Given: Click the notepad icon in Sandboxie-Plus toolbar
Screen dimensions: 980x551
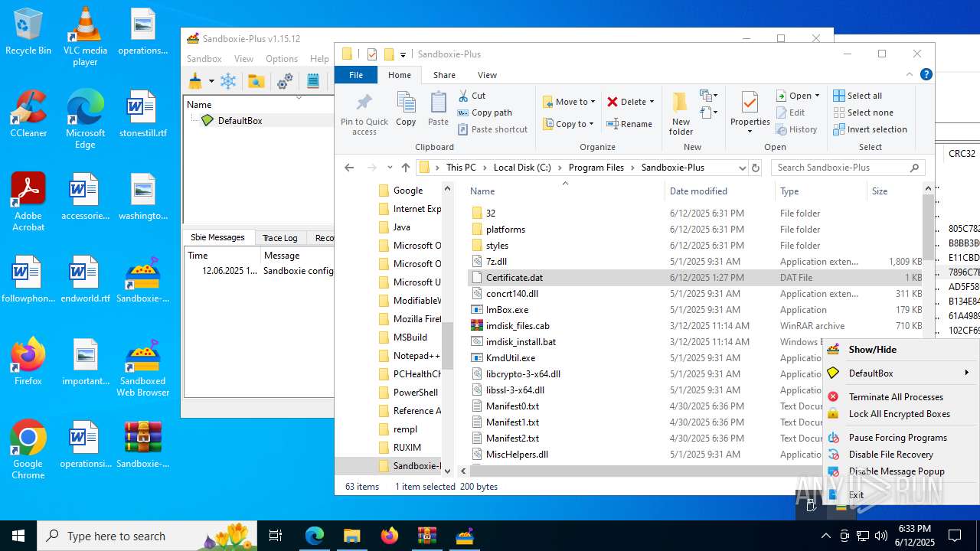Looking at the screenshot, I should 312,81.
